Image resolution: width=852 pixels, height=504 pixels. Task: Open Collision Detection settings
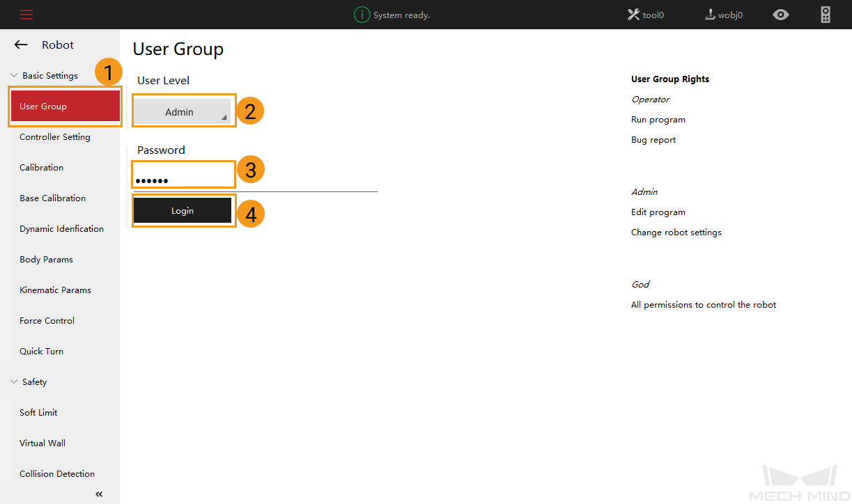click(x=57, y=474)
